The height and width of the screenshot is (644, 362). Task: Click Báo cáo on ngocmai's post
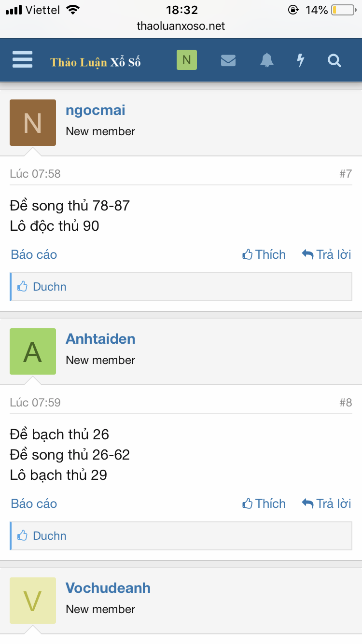pyautogui.click(x=34, y=254)
